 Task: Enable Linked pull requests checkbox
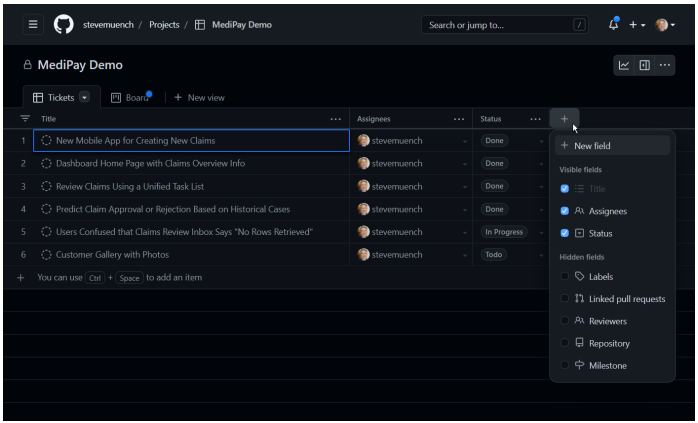564,298
